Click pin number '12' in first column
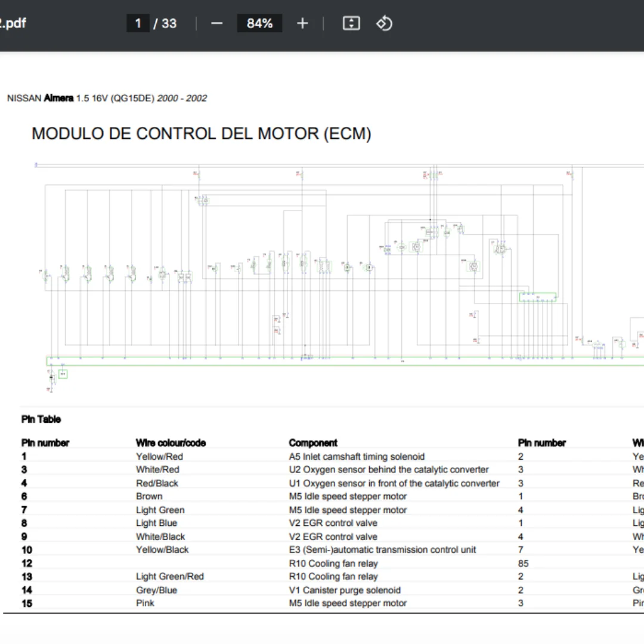This screenshot has height=644, width=644. 27,563
